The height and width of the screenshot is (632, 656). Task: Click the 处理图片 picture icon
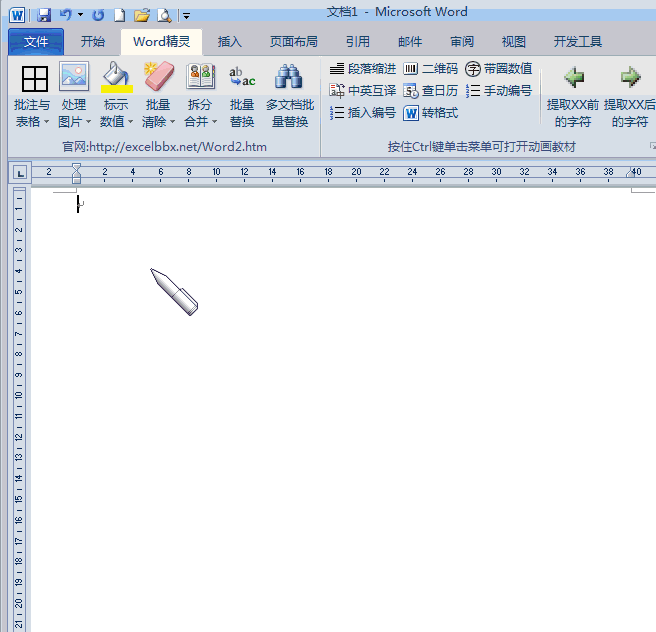pos(74,77)
